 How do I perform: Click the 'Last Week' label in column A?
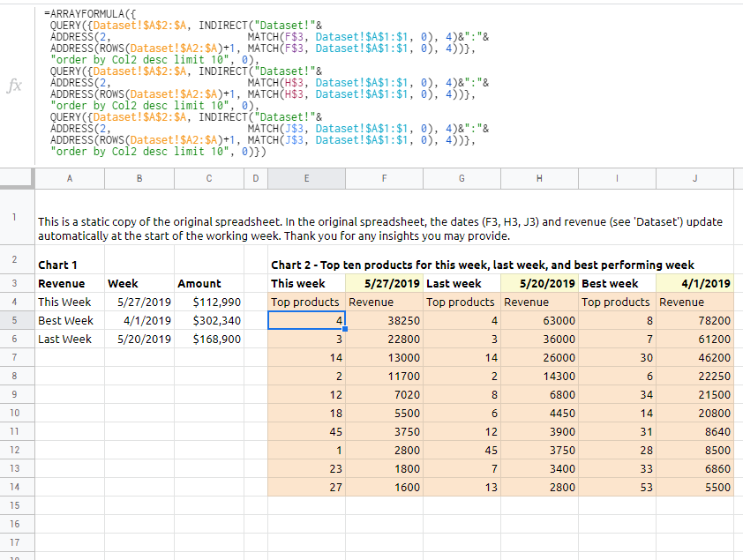(x=70, y=339)
